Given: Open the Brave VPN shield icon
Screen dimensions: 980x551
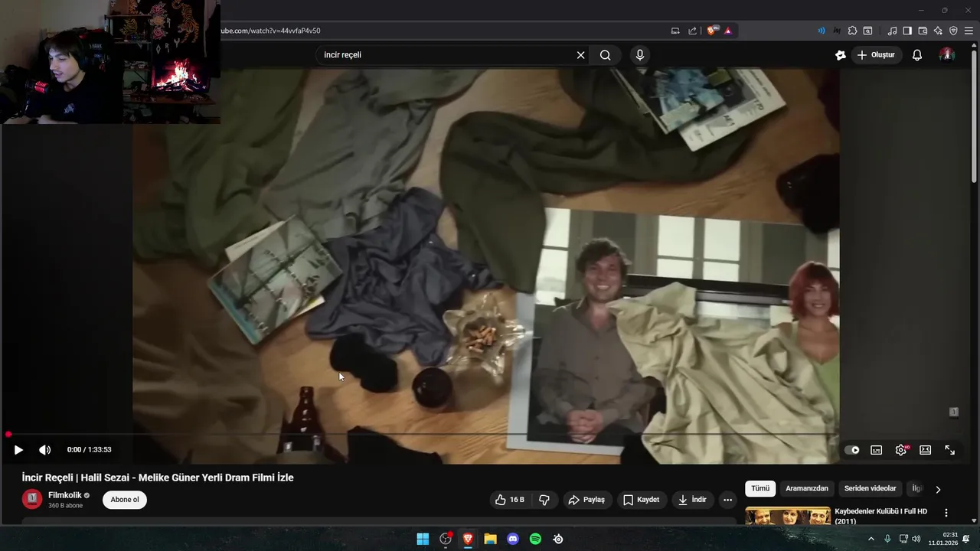Looking at the screenshot, I should [953, 31].
